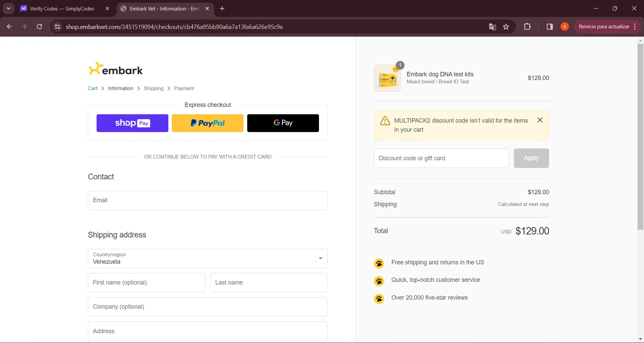This screenshot has height=343, width=644.
Task: Focus the Last name field
Action: 269,282
